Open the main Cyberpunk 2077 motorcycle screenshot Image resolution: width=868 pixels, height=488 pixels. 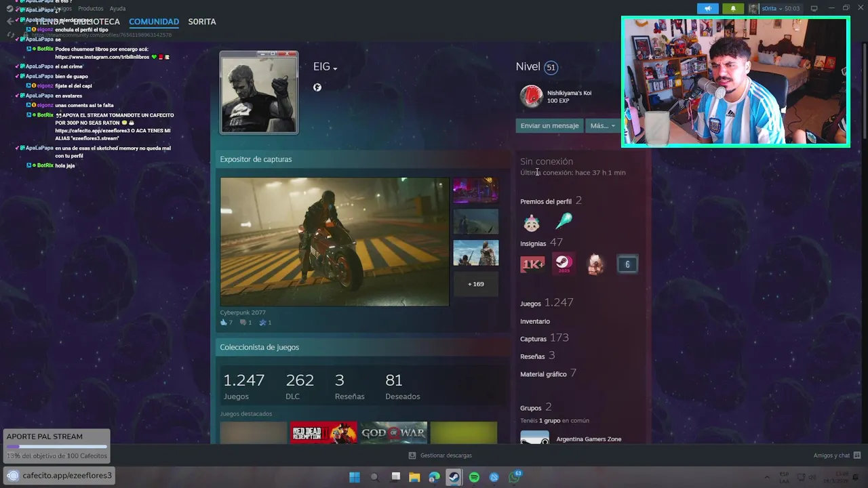click(334, 241)
